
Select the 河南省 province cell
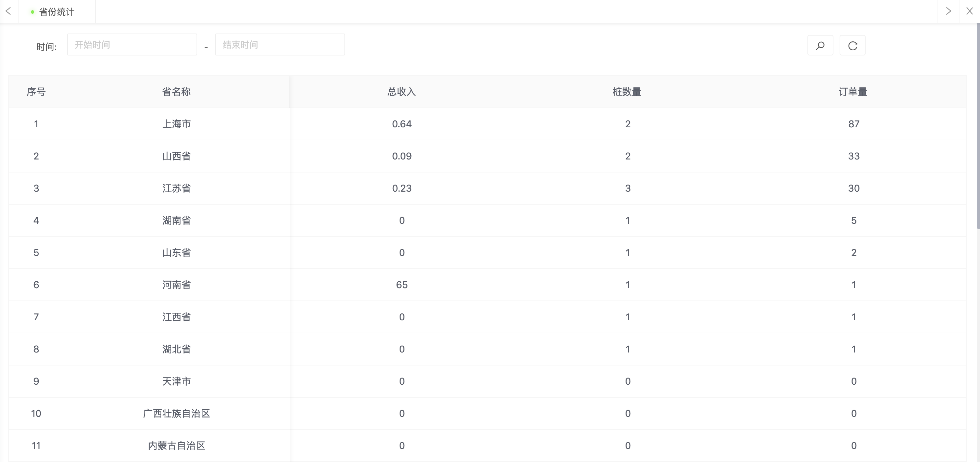click(176, 285)
